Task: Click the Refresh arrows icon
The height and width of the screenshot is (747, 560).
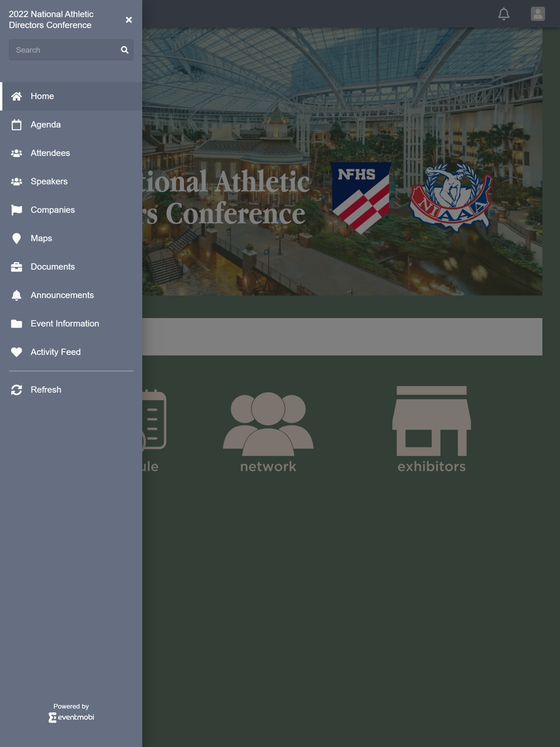Action: point(17,390)
